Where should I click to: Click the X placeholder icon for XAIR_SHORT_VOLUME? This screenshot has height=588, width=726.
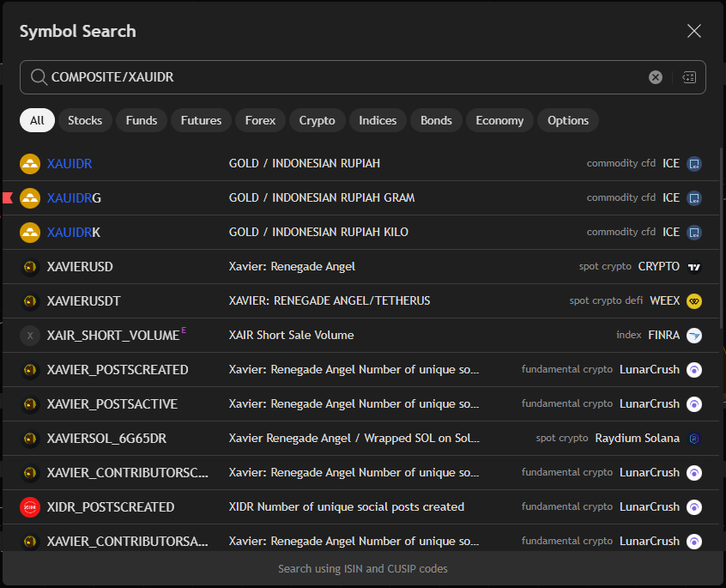pos(30,336)
